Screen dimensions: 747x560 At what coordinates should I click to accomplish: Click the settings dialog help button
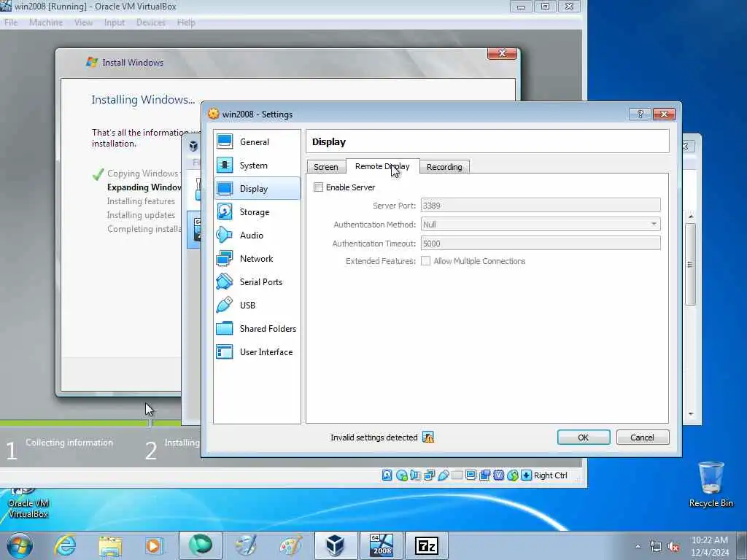click(640, 114)
